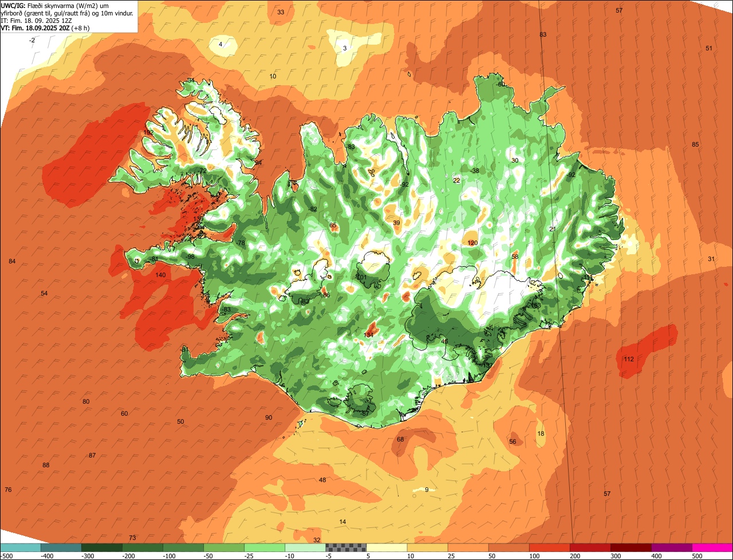Select the 51 value at the upper right
Image resolution: width=733 pixels, height=560 pixels.
click(x=709, y=48)
